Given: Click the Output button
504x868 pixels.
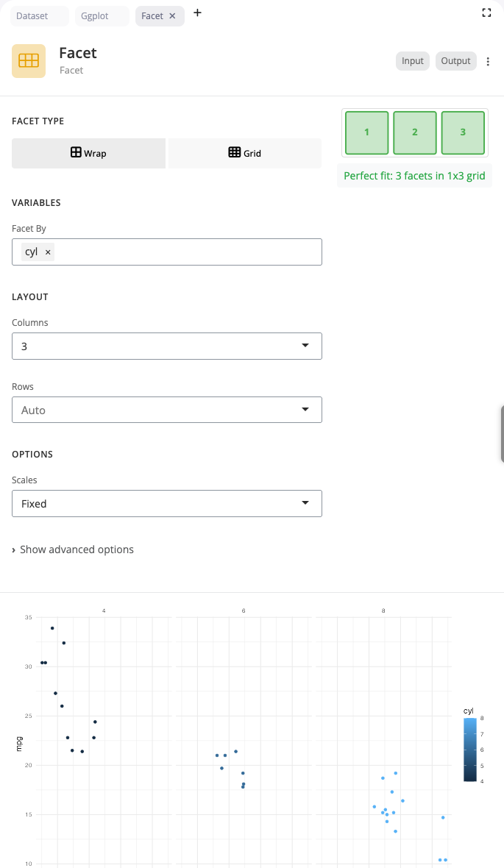Looking at the screenshot, I should 455,61.
